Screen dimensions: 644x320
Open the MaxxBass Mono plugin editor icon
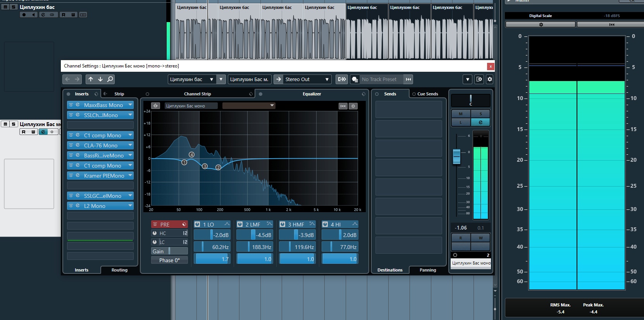(77, 105)
